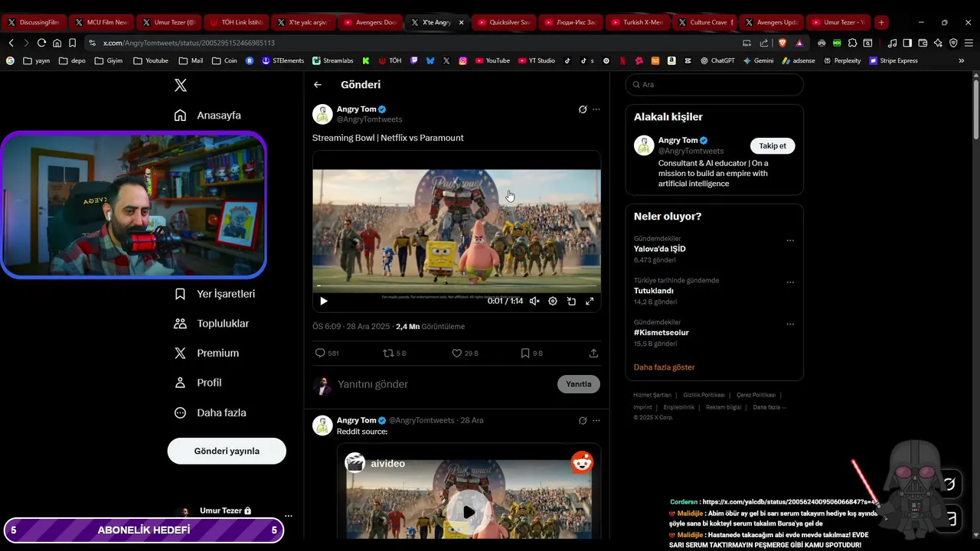Click Gönderi yayınla button
This screenshot has height=551, width=980.
[x=227, y=451]
